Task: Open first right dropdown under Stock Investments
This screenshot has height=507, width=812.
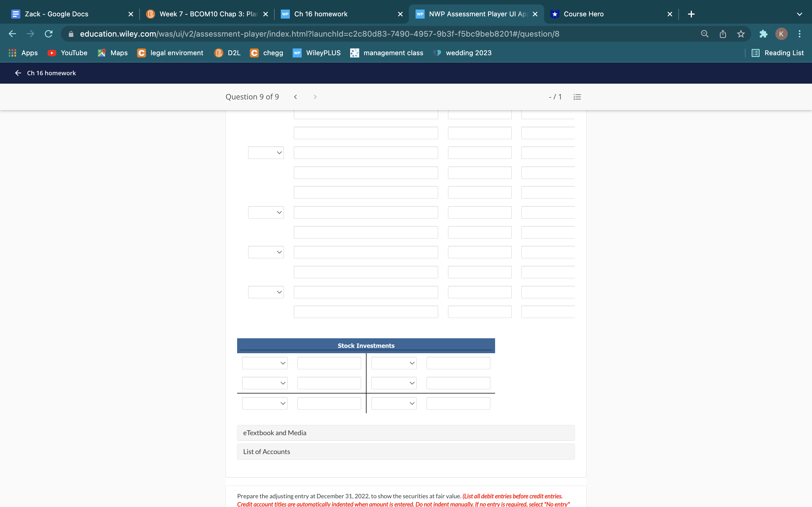Action: 394,363
